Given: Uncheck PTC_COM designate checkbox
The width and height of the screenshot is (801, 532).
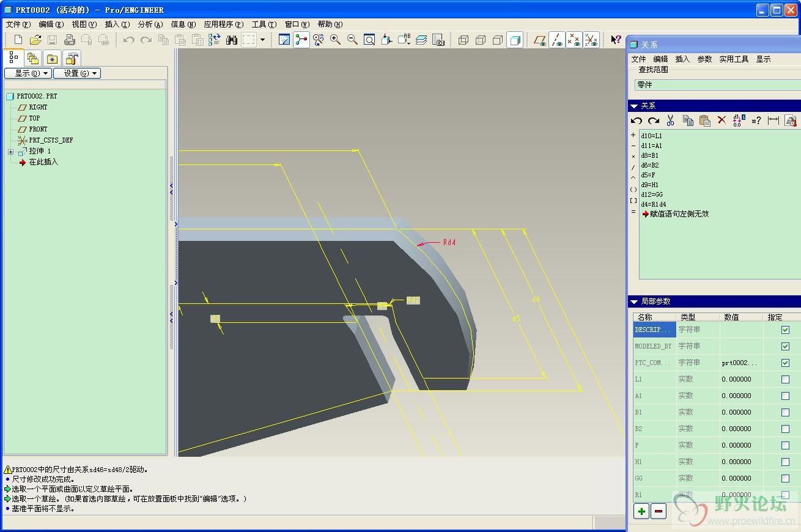Looking at the screenshot, I should (786, 363).
